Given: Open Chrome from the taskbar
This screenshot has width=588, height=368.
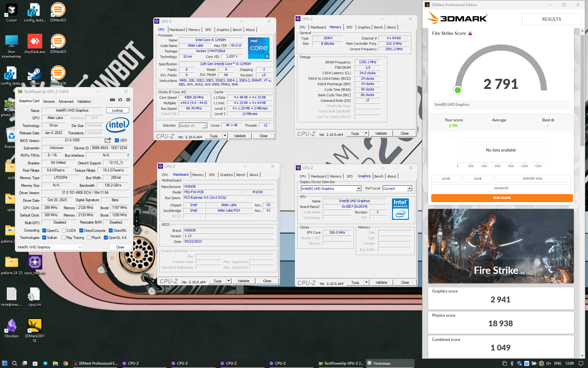Looking at the screenshot, I should pyautogui.click(x=66, y=363).
